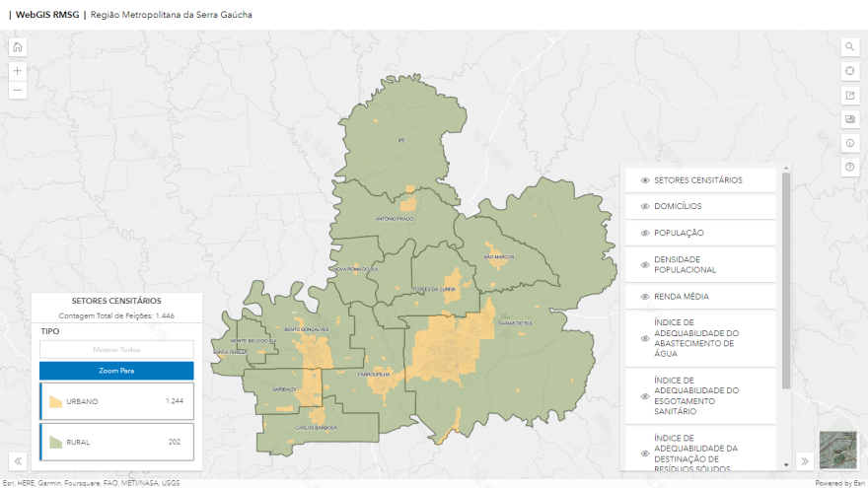Image resolution: width=868 pixels, height=488 pixels.
Task: Open the screenshot image icon
Action: tap(850, 119)
